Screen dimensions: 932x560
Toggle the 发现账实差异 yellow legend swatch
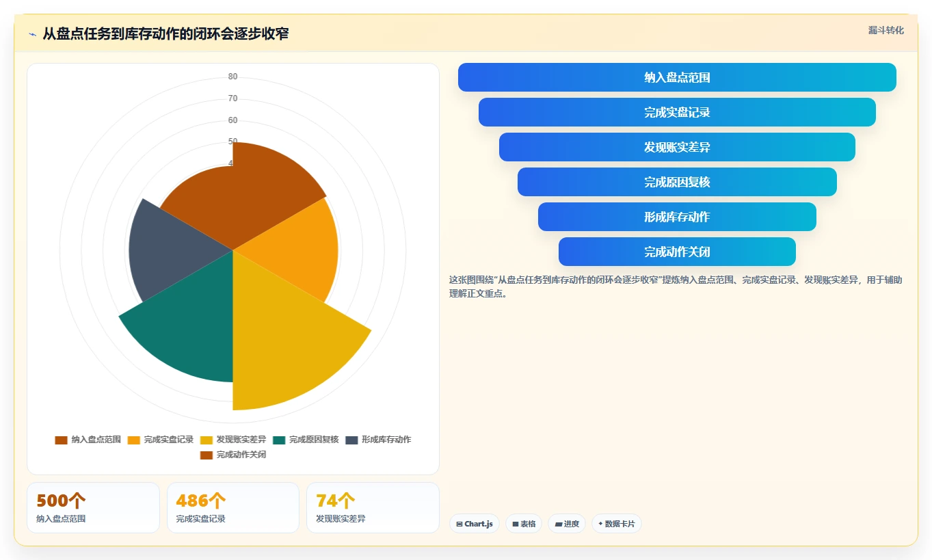(207, 440)
